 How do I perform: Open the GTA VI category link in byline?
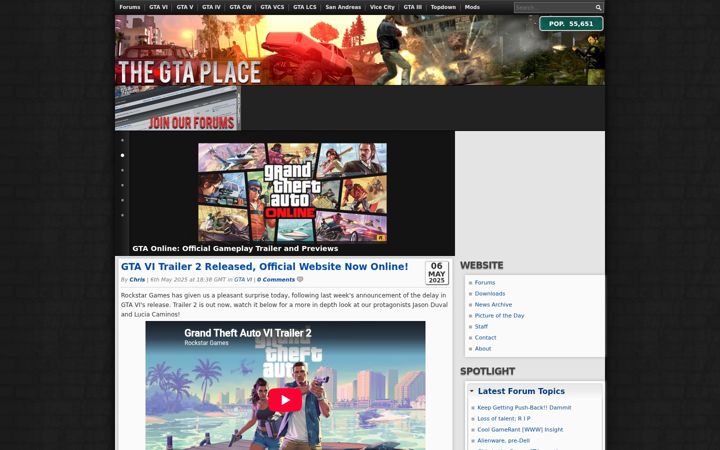coord(243,280)
